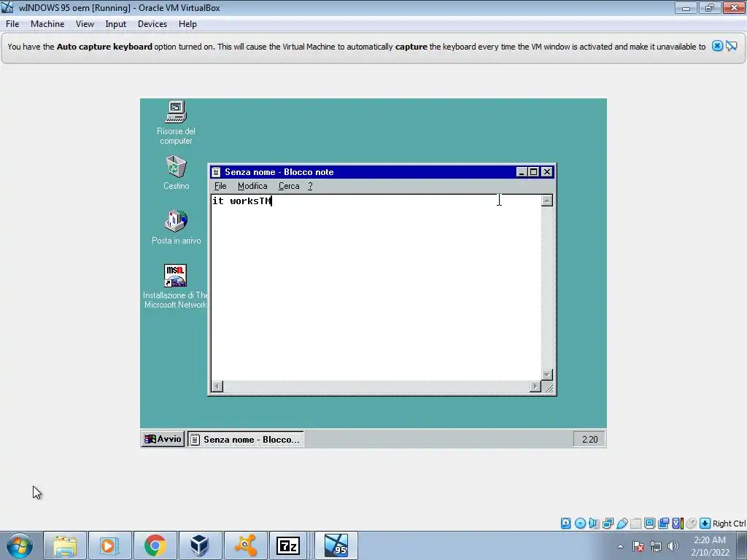This screenshot has height=560, width=747.
Task: Click the optical disk icon in VirtualBox status bar
Action: point(580,524)
